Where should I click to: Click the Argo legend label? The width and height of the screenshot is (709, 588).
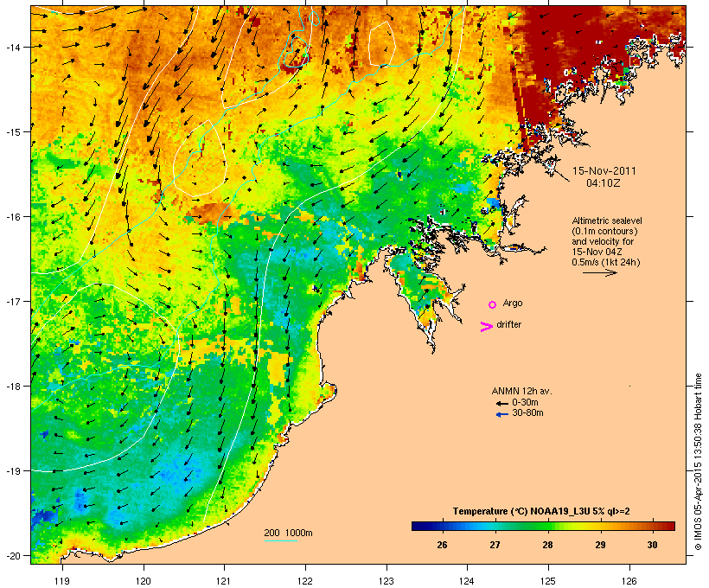[x=513, y=303]
